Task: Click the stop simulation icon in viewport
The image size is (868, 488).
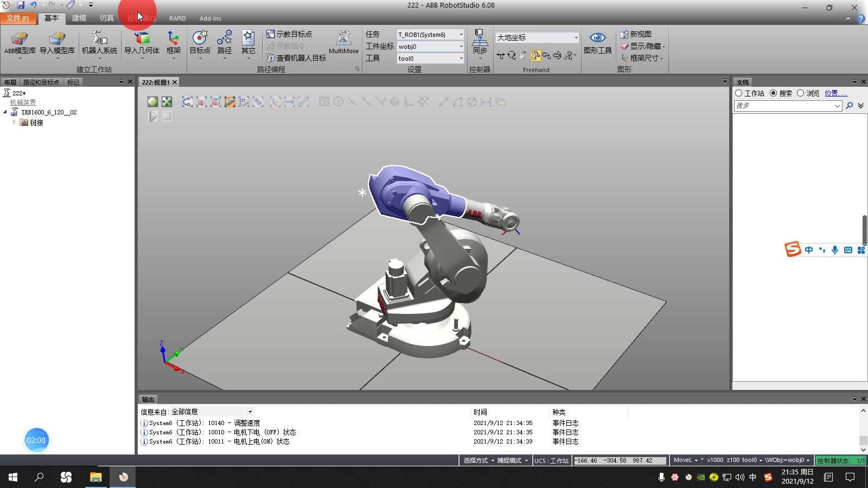Action: 167,116
